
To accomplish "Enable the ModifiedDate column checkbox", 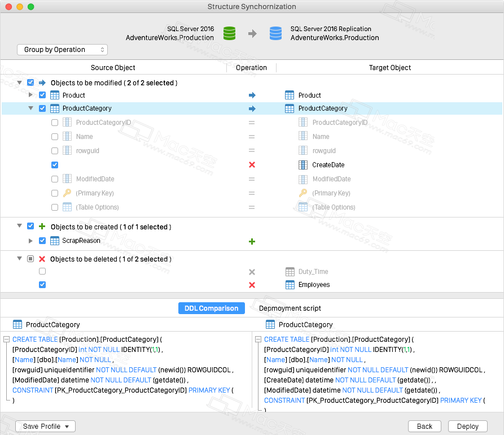I will tap(55, 179).
